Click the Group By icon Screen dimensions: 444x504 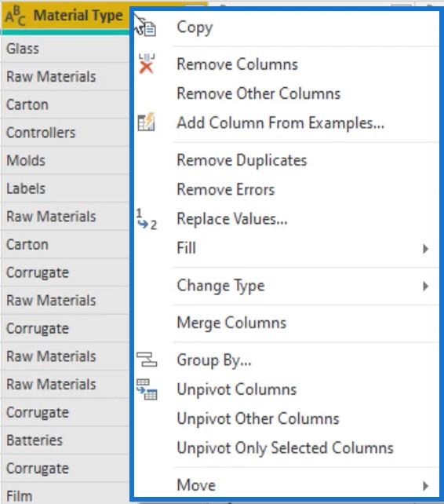[x=147, y=360]
